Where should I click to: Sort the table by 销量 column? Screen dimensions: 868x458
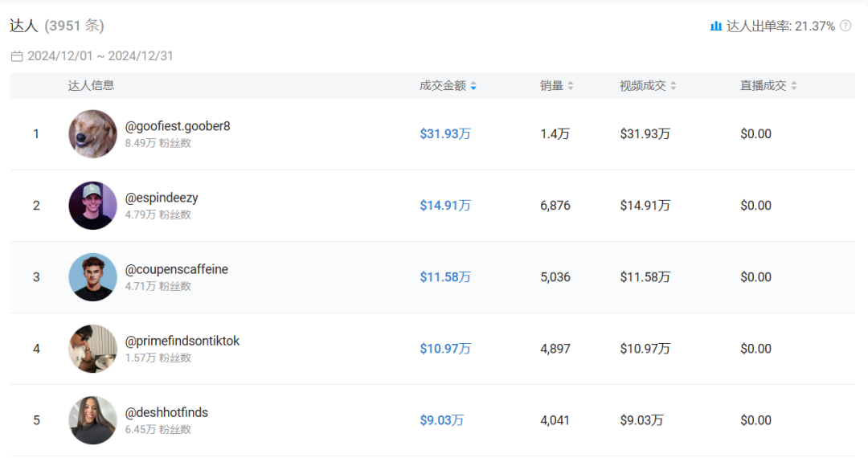click(571, 86)
